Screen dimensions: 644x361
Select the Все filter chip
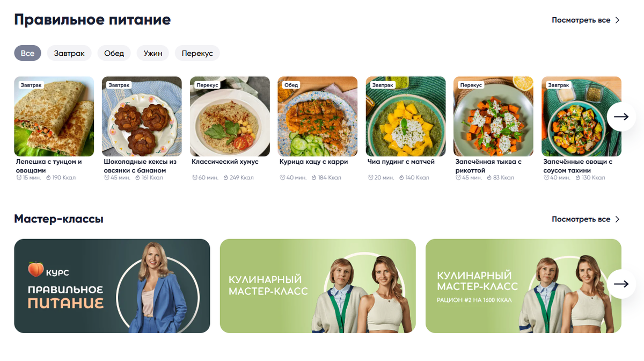[27, 53]
